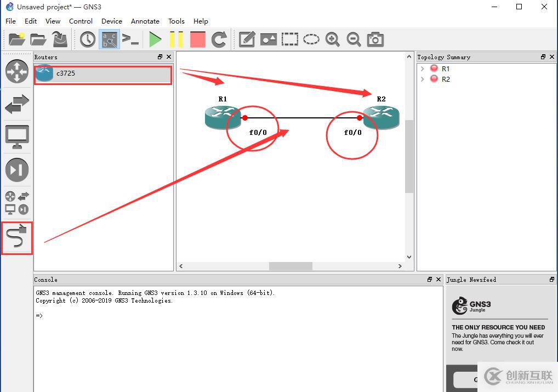Image resolution: width=558 pixels, height=392 pixels.
Task: Open the View menu
Action: 53,21
